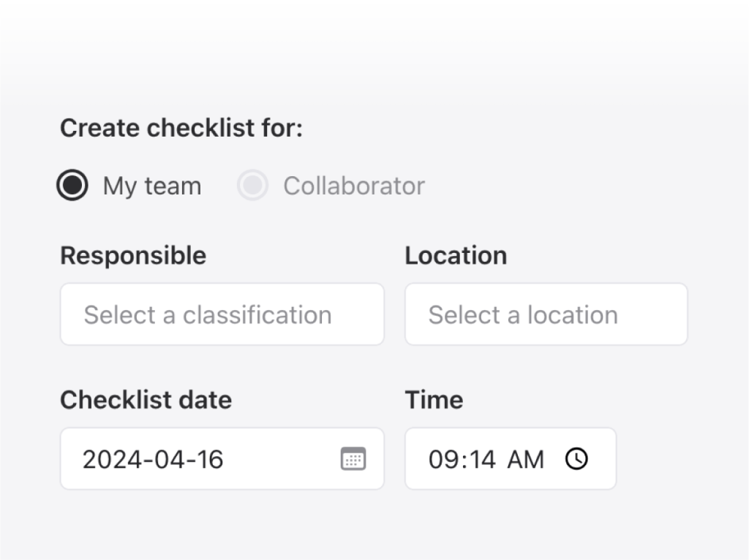Click the AM period in Time field

click(x=525, y=460)
